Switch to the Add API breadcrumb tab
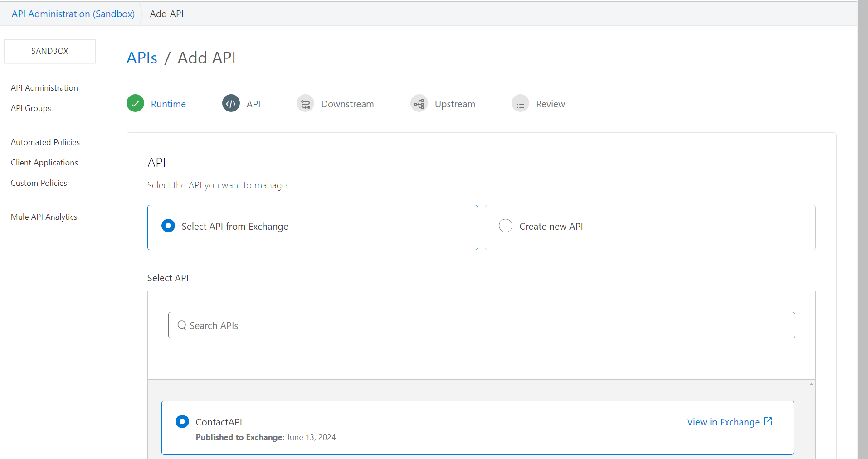This screenshot has width=868, height=459. pos(166,14)
